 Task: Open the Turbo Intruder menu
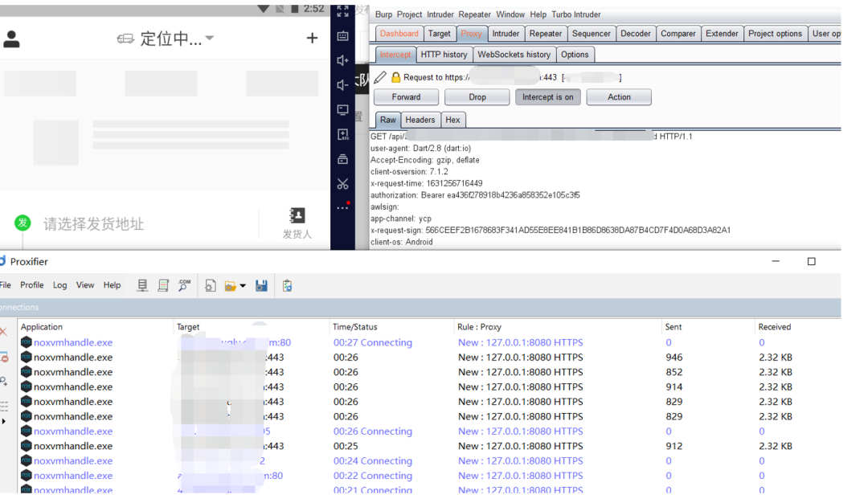click(x=575, y=14)
